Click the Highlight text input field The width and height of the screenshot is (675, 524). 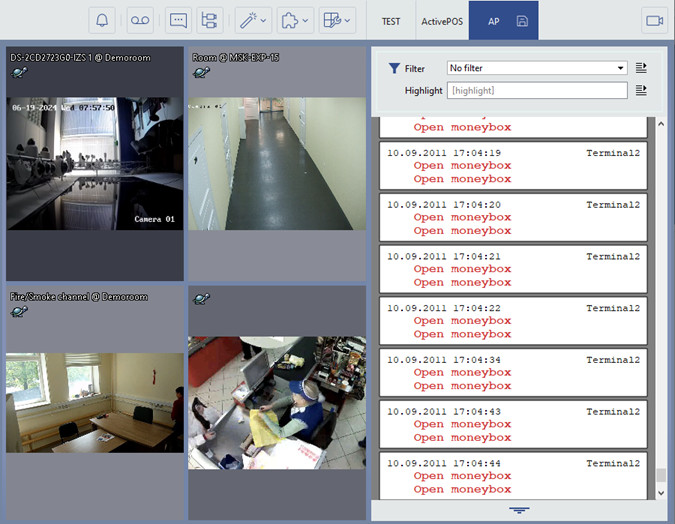pos(537,90)
